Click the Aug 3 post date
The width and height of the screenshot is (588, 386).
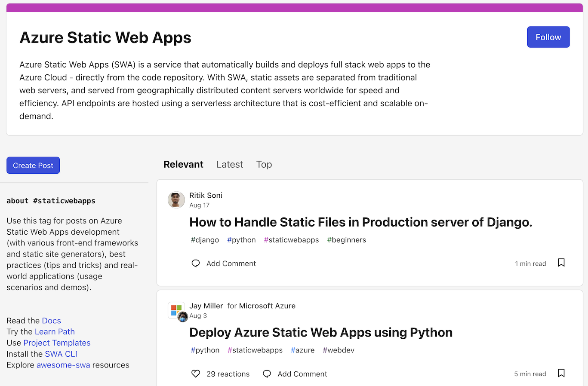(x=198, y=316)
